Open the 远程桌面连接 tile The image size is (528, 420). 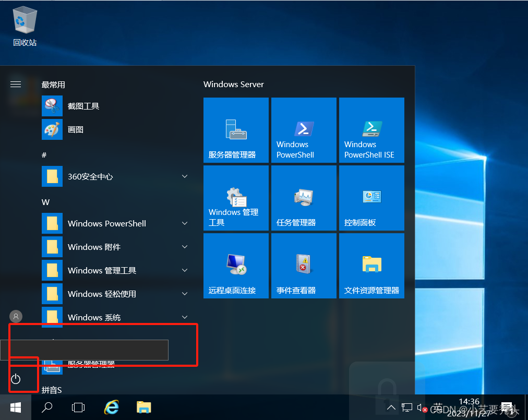coord(236,266)
